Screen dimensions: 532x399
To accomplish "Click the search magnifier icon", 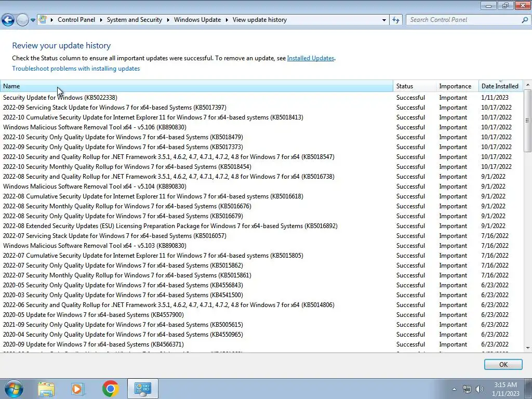I will pyautogui.click(x=525, y=20).
